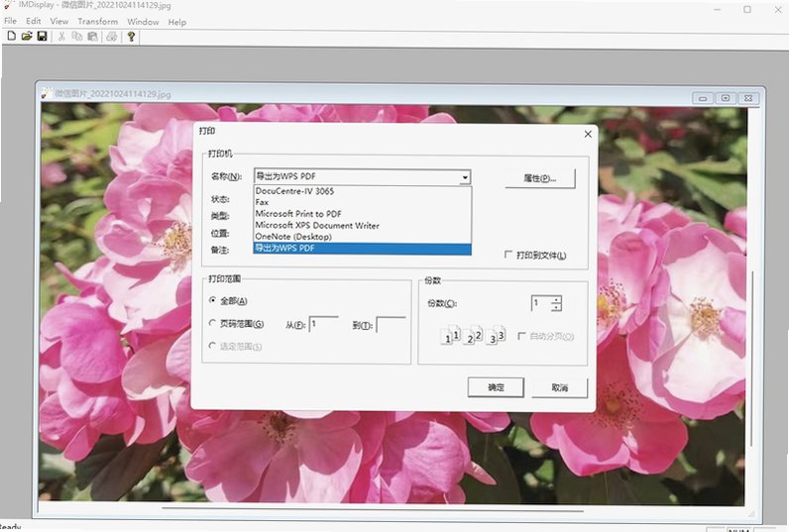The width and height of the screenshot is (789, 532).
Task: Maximize the image child window
Action: 726,98
